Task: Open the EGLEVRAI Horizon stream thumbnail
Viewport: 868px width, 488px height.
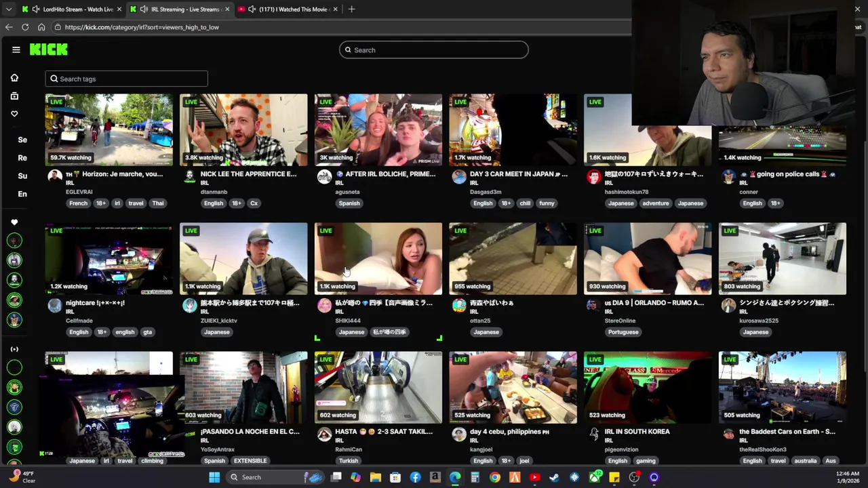Action: pyautogui.click(x=109, y=129)
